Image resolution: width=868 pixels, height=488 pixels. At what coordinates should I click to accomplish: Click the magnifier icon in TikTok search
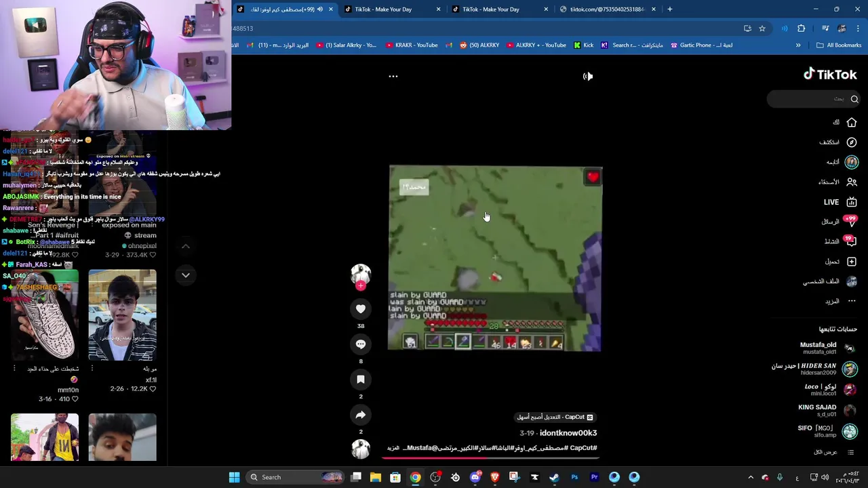(854, 99)
